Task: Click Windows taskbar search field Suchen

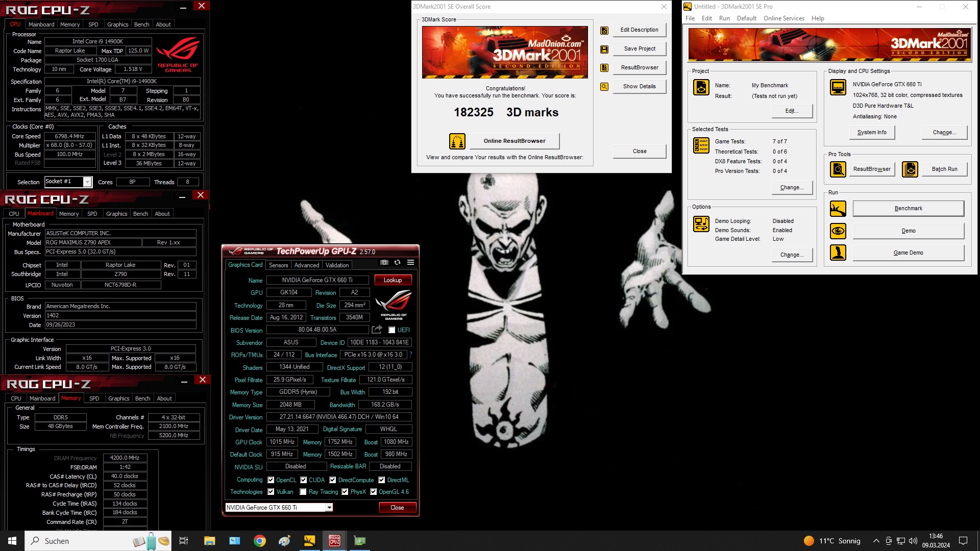Action: [97, 541]
